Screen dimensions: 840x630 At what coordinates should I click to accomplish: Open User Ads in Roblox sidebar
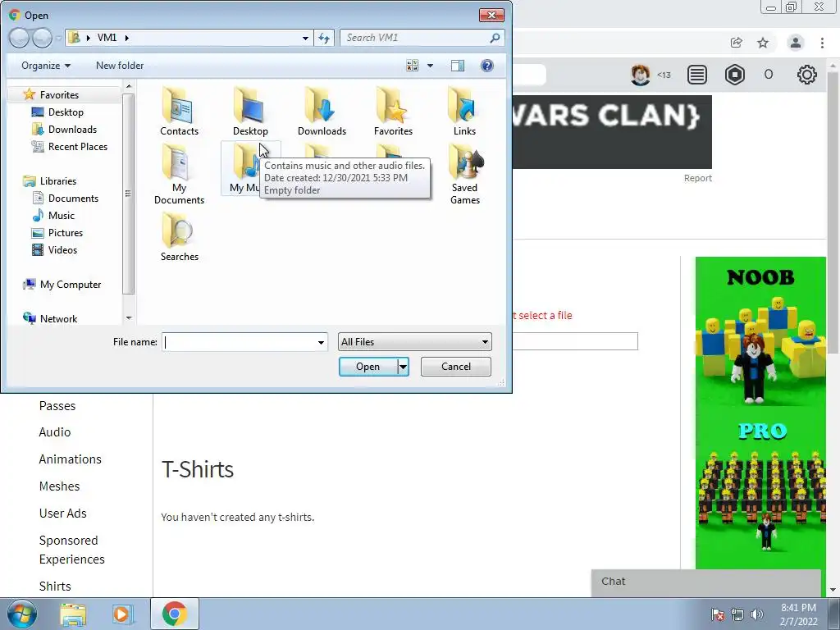tap(62, 514)
